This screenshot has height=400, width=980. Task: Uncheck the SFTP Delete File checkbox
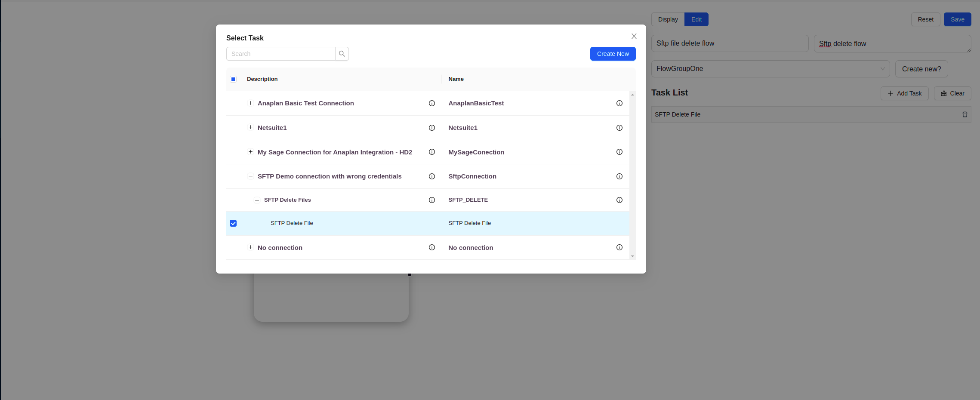click(233, 223)
